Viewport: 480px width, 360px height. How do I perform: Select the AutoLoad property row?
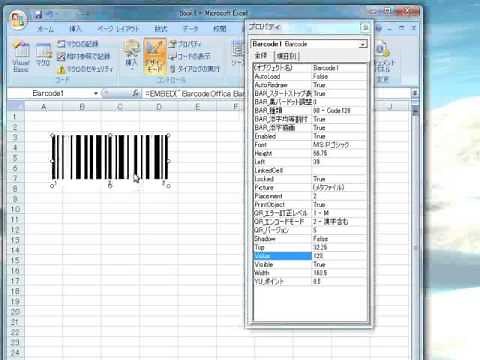click(310, 76)
